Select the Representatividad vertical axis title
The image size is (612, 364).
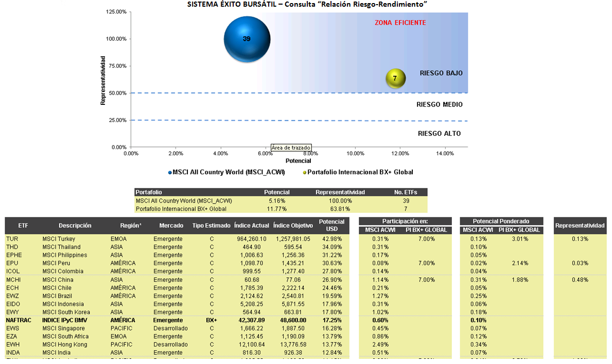[103, 81]
